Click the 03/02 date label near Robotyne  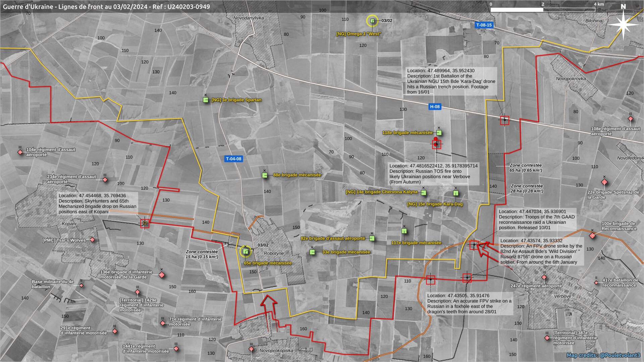(263, 245)
